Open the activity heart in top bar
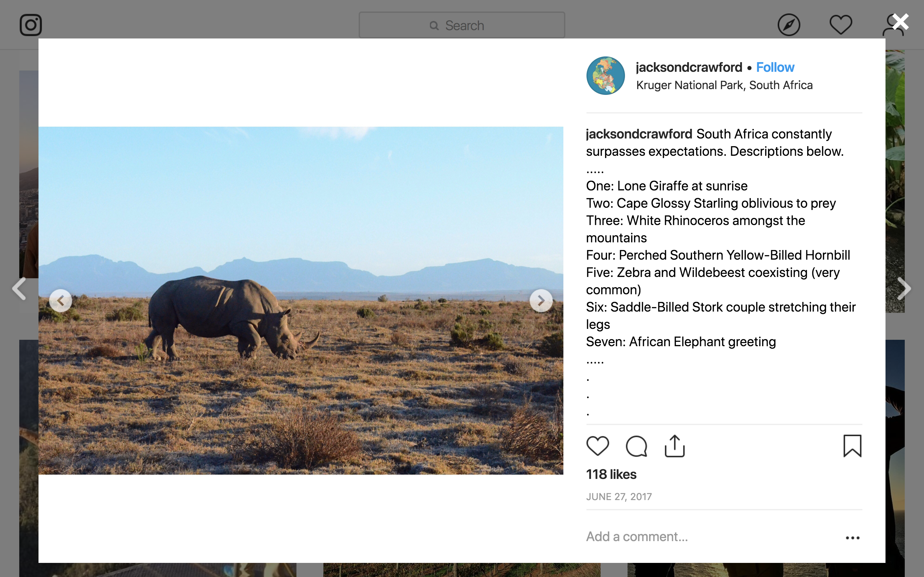This screenshot has height=577, width=924. coord(840,25)
